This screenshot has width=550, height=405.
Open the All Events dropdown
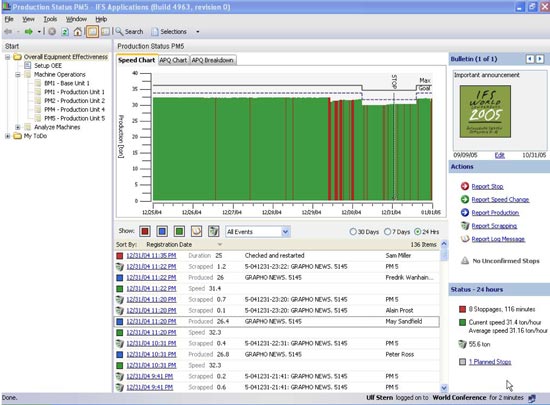pos(257,232)
